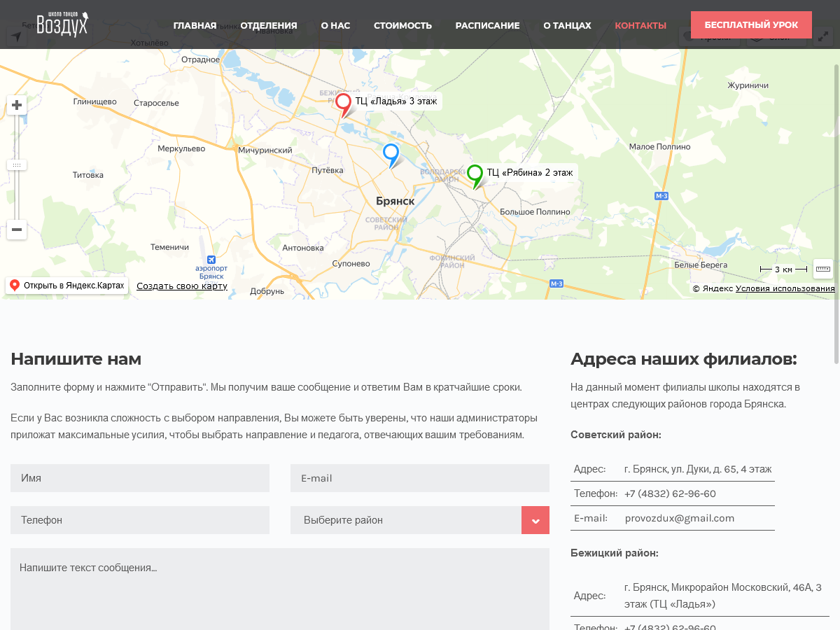This screenshot has height=630, width=840.
Task: Focus the Имя input field
Action: tap(140, 478)
